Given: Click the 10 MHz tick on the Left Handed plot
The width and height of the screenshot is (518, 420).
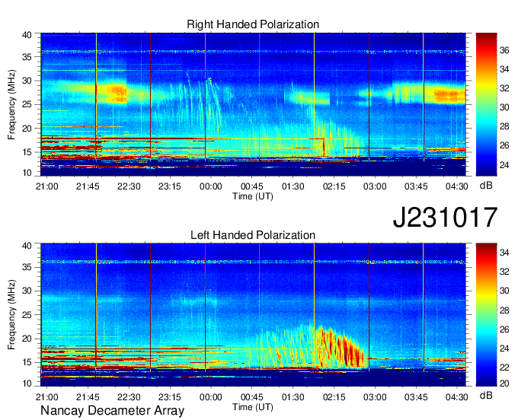Looking at the screenshot, I should coord(27,383).
